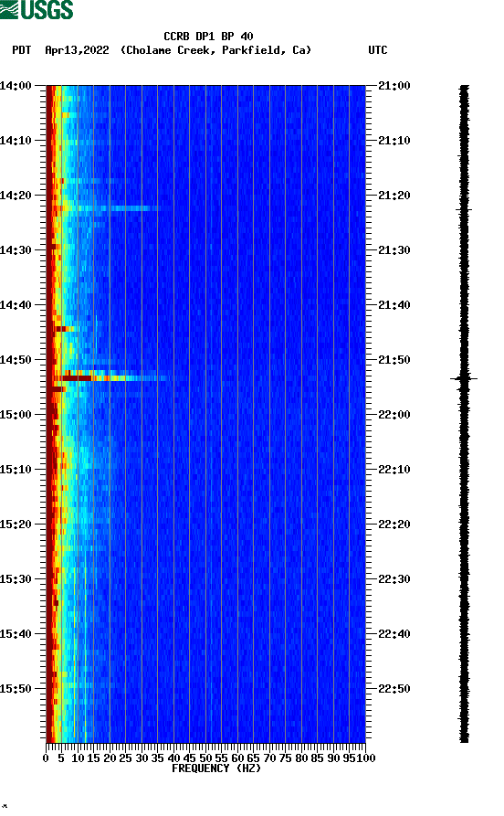Screen dimensions: 504x816
Task: Click the '15:50' PDT time label
Action: 16,688
